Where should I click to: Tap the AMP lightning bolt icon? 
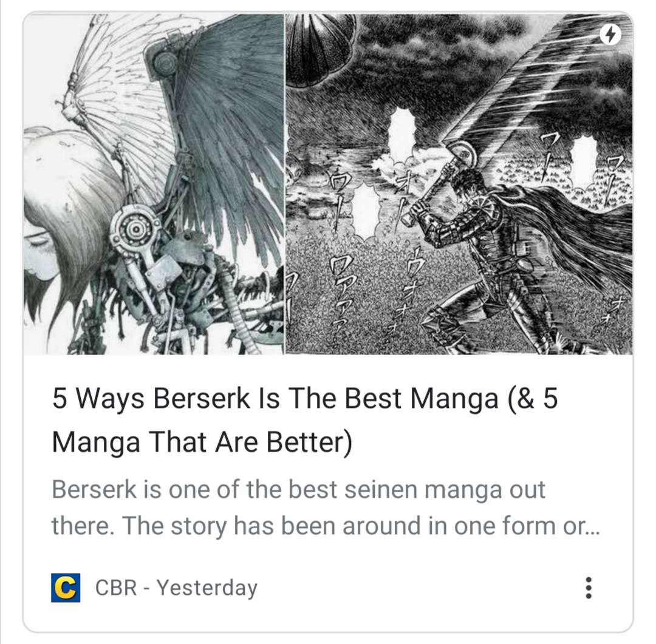point(610,34)
